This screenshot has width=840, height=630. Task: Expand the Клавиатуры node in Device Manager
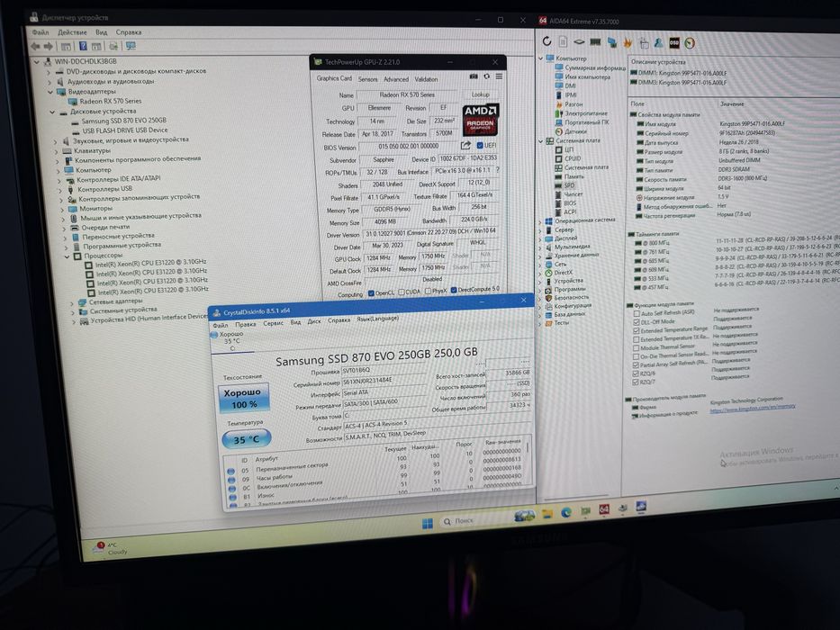tap(56, 151)
